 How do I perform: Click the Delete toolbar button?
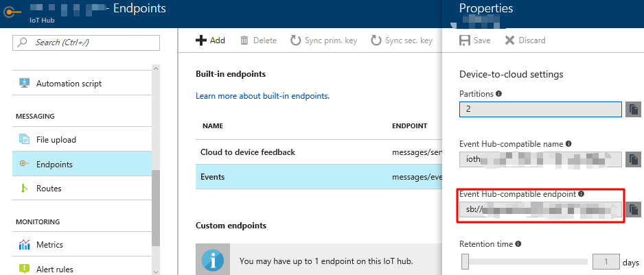pyautogui.click(x=258, y=40)
